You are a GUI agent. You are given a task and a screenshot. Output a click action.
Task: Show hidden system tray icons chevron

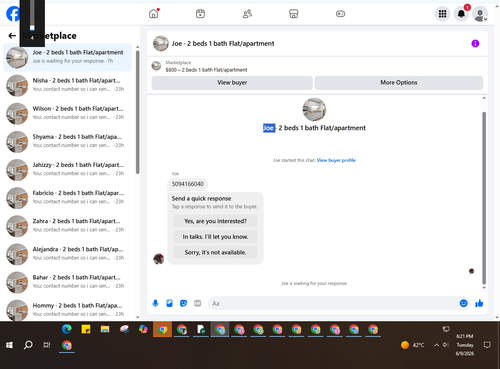tap(436, 345)
